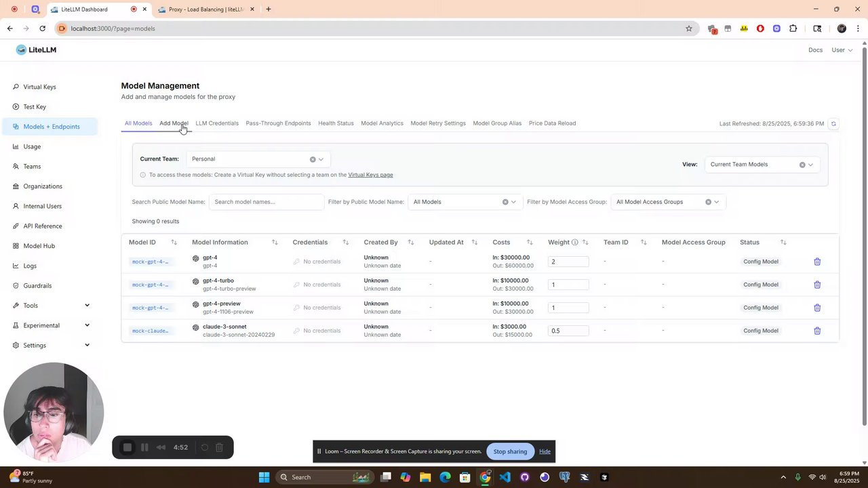Reload the browser page
Screen dimensions: 868x488
[x=42, y=28]
